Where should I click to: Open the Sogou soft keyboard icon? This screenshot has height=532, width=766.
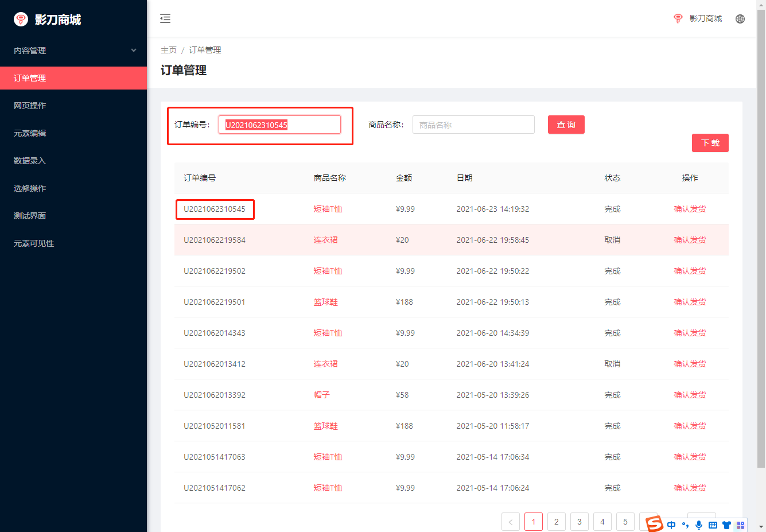(x=713, y=525)
